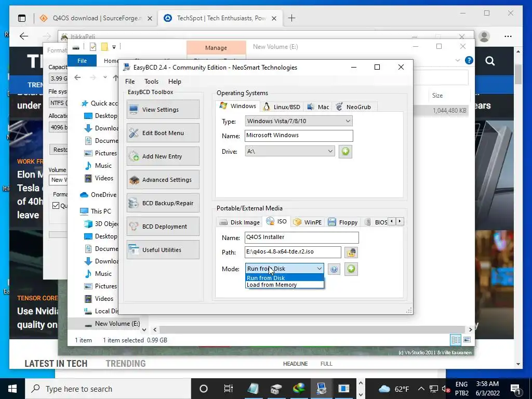The image size is (532, 399).
Task: Switch to Q4OS download SourceForge tab
Action: coord(96,18)
